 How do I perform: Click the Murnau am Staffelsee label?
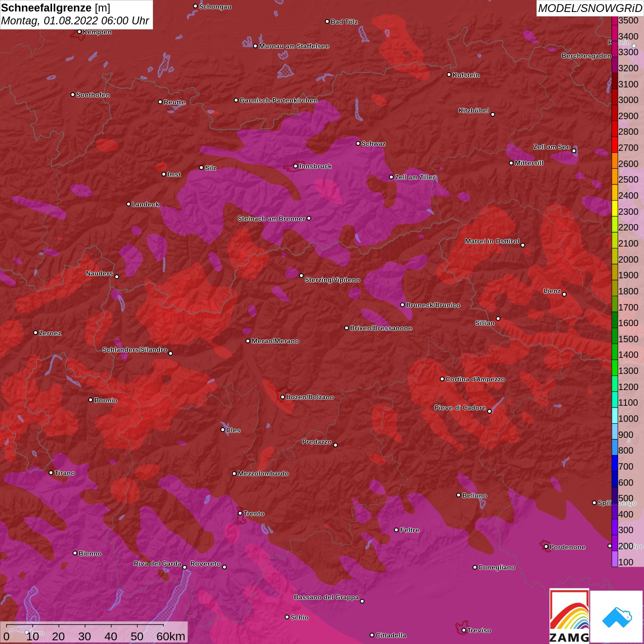[294, 46]
